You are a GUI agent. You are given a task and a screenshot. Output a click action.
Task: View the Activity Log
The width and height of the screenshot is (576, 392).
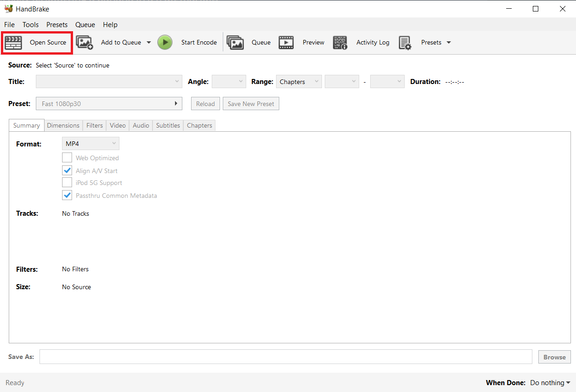[x=362, y=42]
